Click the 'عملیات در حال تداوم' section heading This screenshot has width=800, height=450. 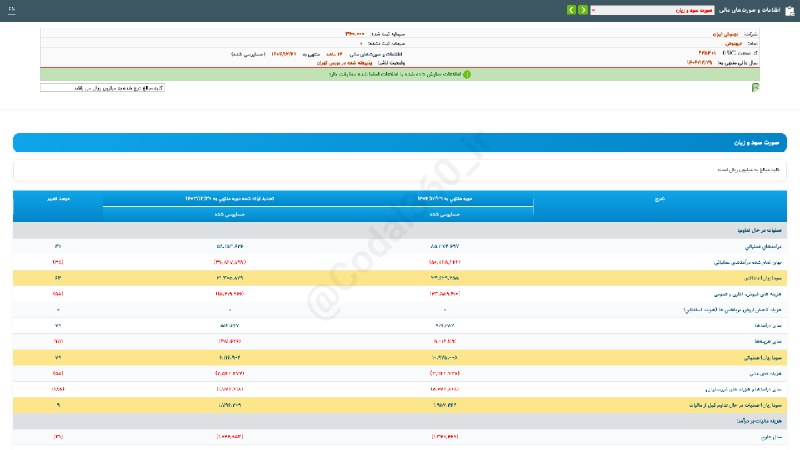click(759, 231)
